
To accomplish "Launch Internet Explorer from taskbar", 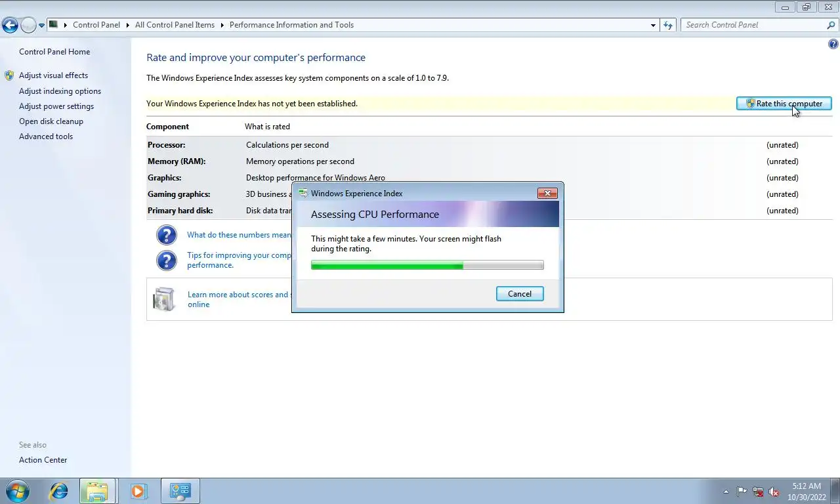I will coord(58,491).
